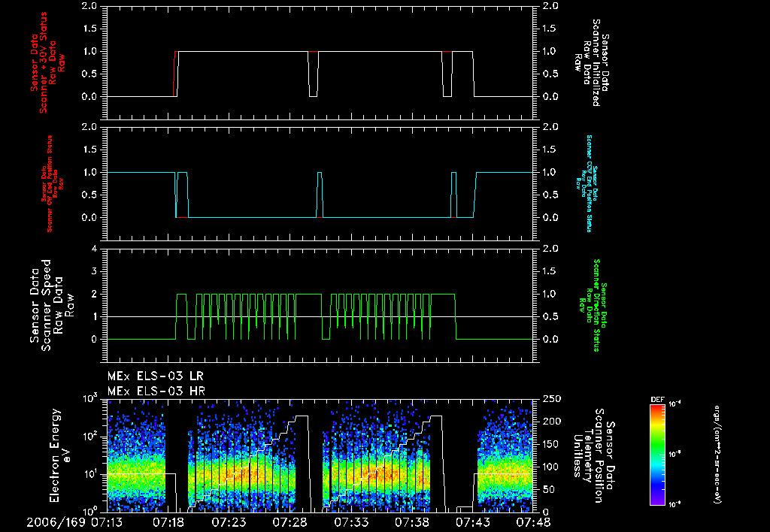Click the middle 10^-5 color bar tick label

point(675,455)
